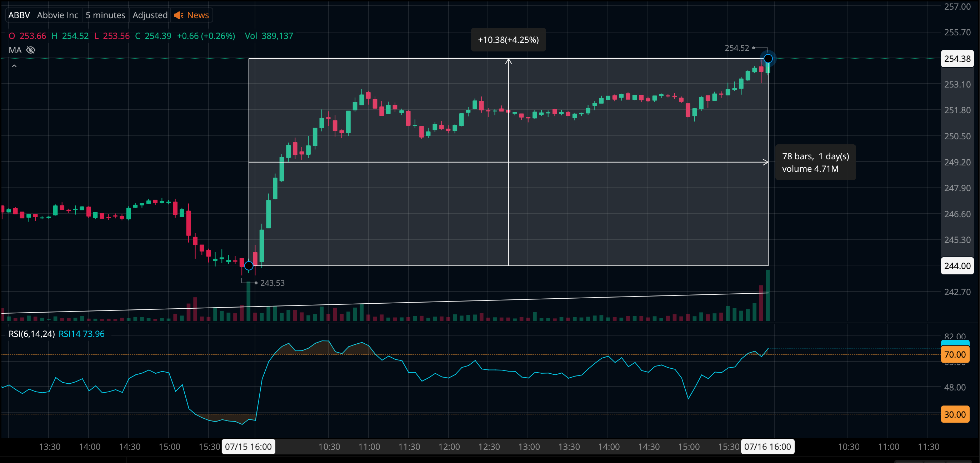The width and height of the screenshot is (980, 463).
Task: Select the RSI 30.00 oversold level label
Action: [x=955, y=414]
